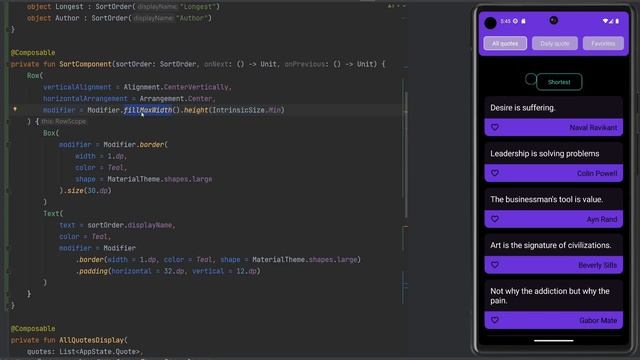Favorite the Ayn Rand quote heart
This screenshot has height=360, width=640.
pyautogui.click(x=495, y=219)
